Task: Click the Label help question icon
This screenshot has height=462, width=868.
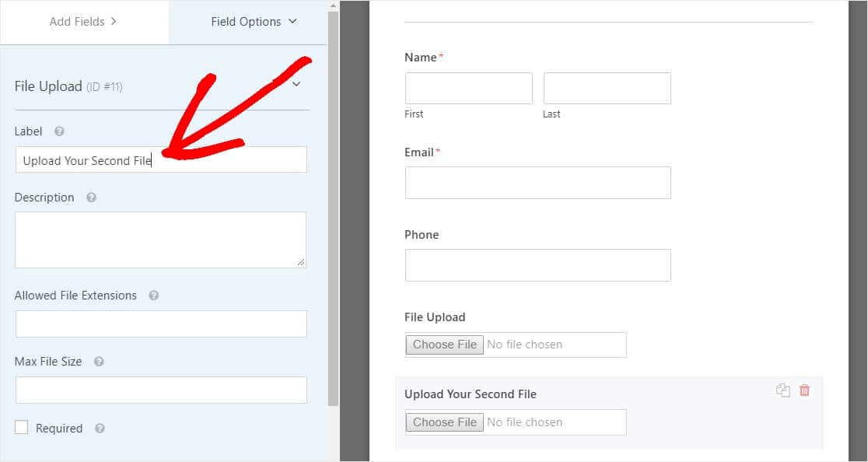Action: point(59,131)
